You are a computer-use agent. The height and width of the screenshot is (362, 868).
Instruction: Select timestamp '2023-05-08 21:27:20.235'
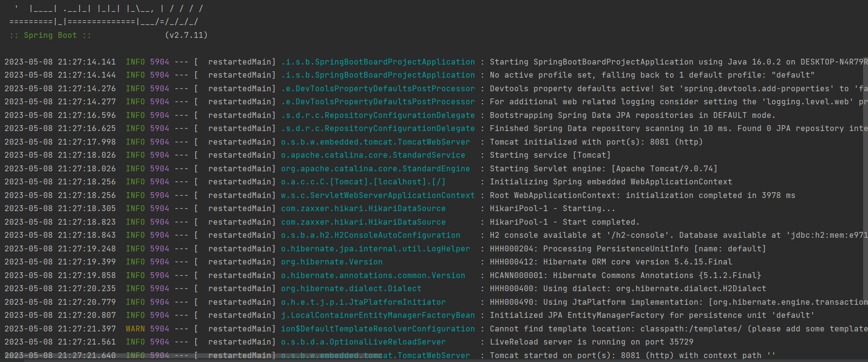(x=60, y=288)
